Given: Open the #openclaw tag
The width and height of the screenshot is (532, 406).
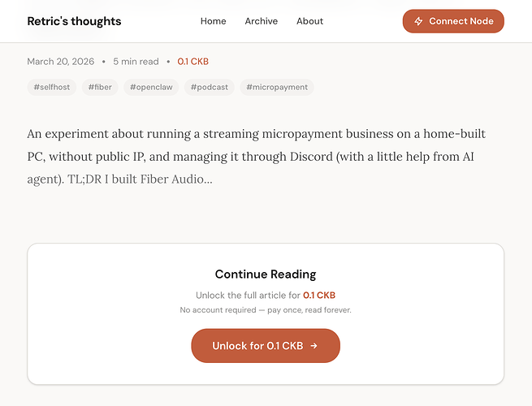Looking at the screenshot, I should (151, 87).
